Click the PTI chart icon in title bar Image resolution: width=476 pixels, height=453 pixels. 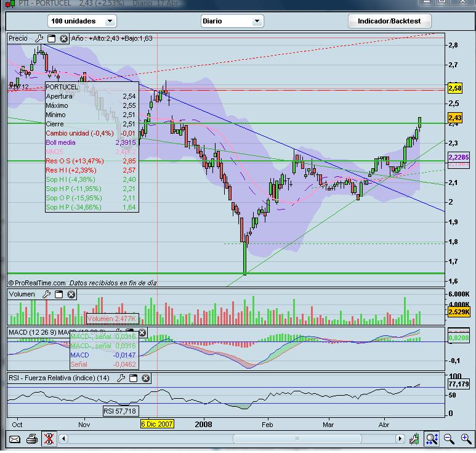pos(10,3)
